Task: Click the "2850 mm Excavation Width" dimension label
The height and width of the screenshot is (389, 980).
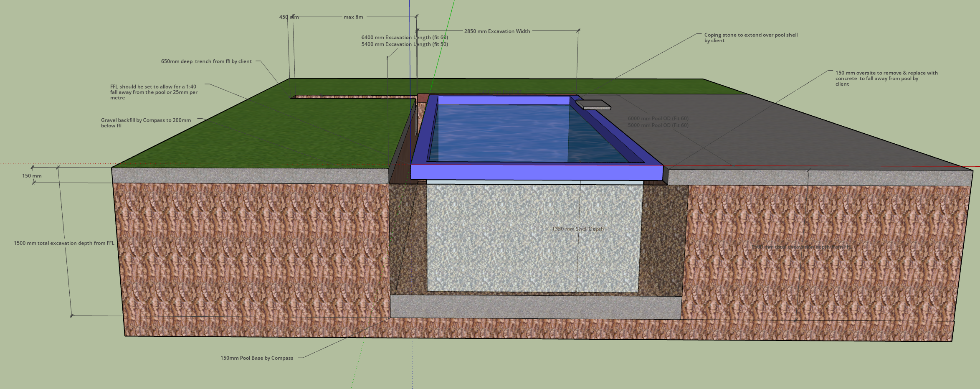Action: point(497,31)
